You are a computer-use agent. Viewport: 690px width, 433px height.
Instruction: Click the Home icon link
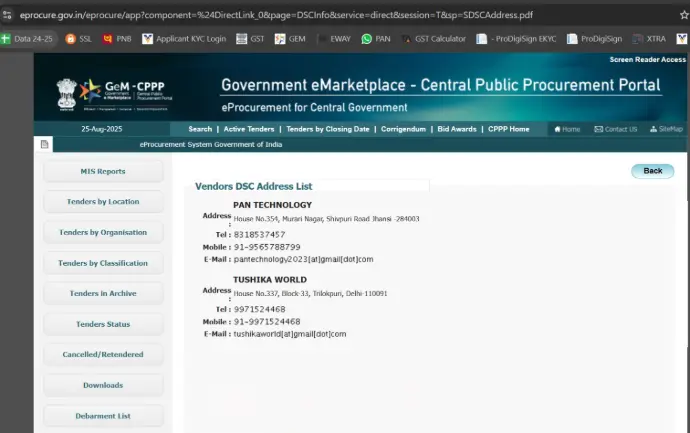[566, 129]
